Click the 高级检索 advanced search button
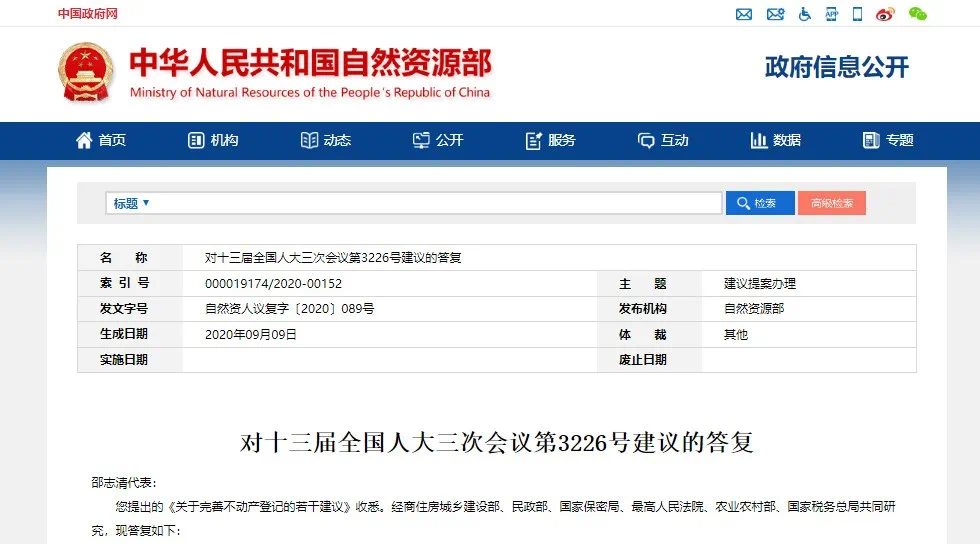This screenshot has width=980, height=544. (x=832, y=203)
